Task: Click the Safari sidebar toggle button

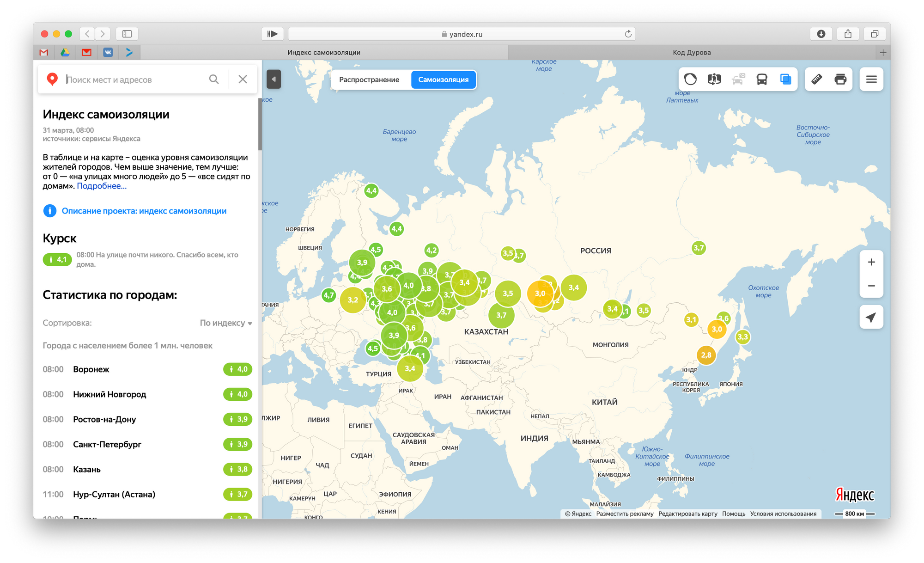Action: tap(127, 34)
